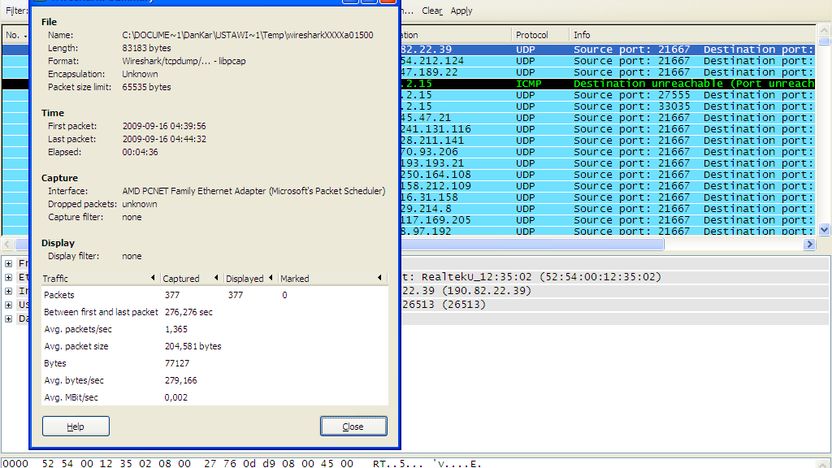Image resolution: width=832 pixels, height=468 pixels.
Task: Click the Last packet timestamp value
Action: [164, 139]
